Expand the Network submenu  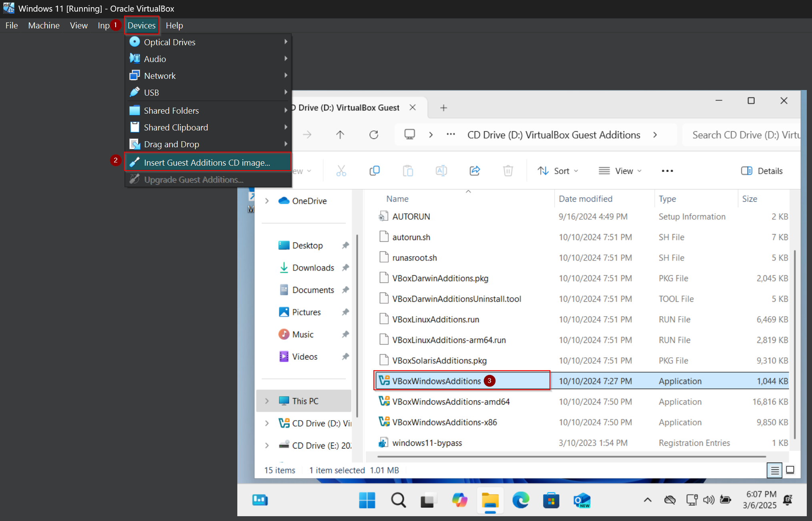pos(208,76)
